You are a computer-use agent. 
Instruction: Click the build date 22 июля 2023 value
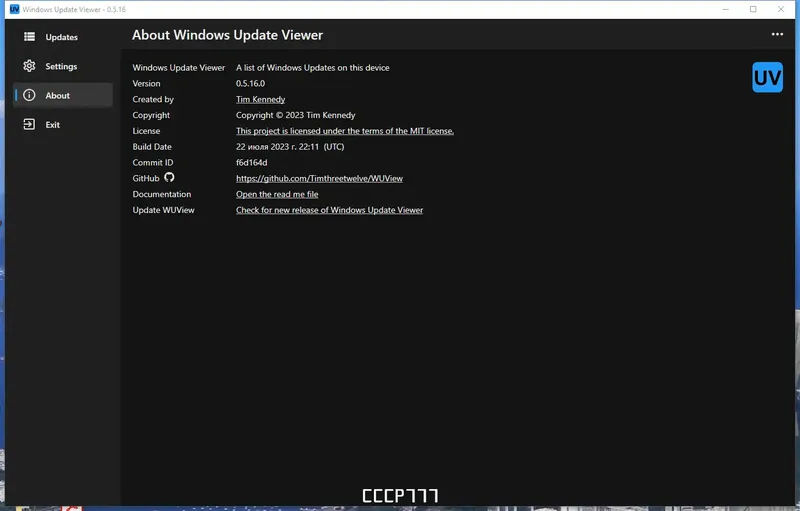(290, 146)
